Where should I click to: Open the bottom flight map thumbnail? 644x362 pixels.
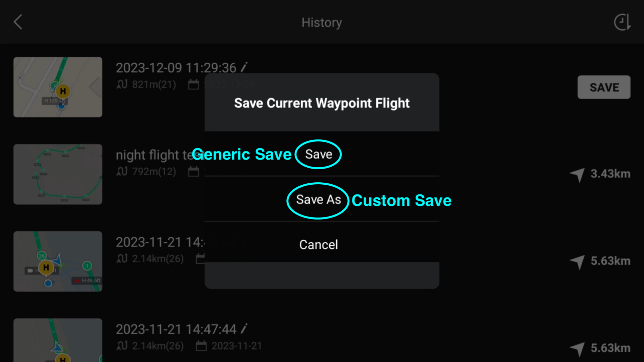click(x=58, y=340)
